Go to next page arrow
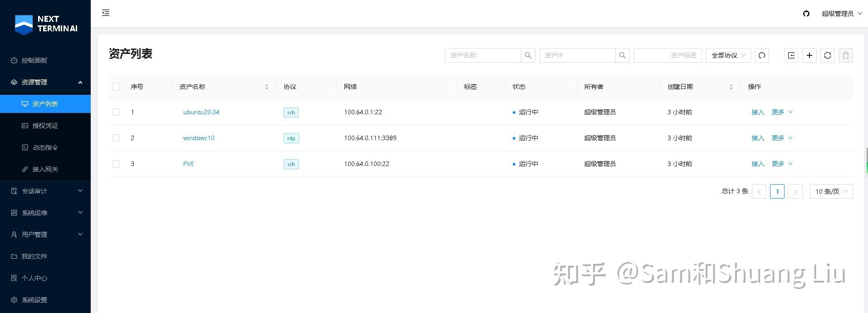The image size is (868, 313). [x=795, y=191]
